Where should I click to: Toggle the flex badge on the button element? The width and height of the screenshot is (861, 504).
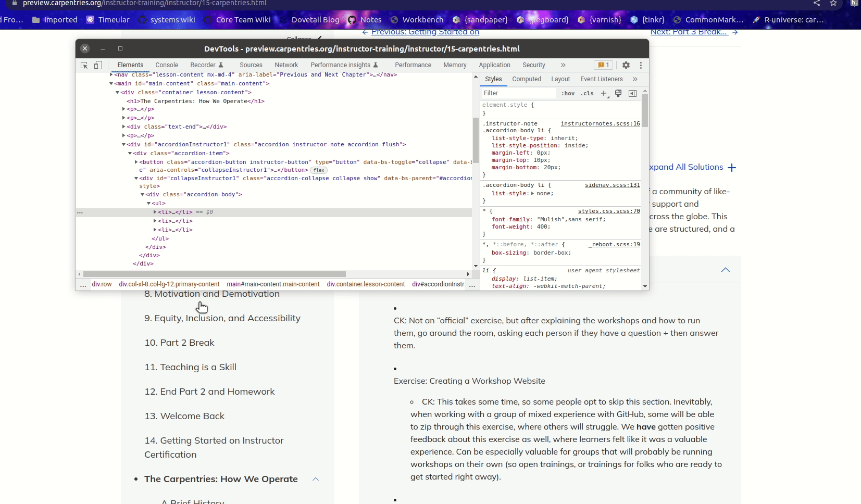pyautogui.click(x=319, y=170)
